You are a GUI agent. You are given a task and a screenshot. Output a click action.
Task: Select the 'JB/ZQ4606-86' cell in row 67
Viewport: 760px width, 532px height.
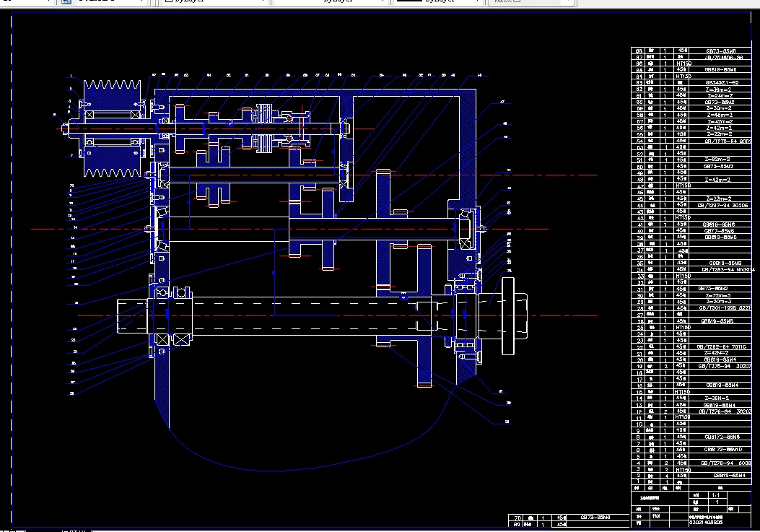click(724, 57)
